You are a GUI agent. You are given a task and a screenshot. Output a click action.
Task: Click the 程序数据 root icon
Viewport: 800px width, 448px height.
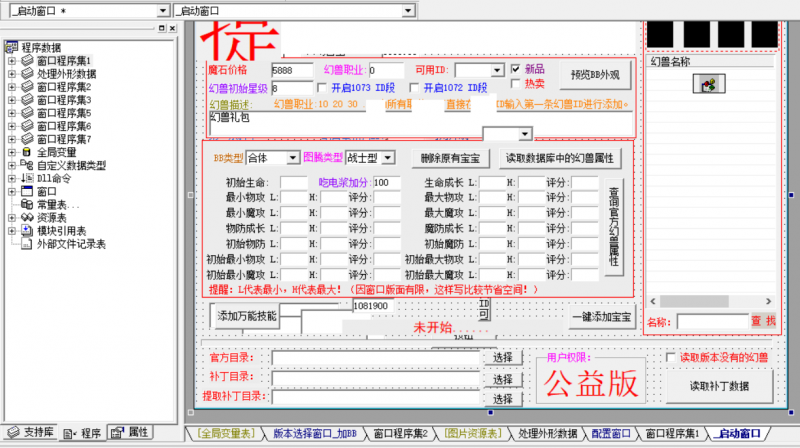[x=11, y=47]
